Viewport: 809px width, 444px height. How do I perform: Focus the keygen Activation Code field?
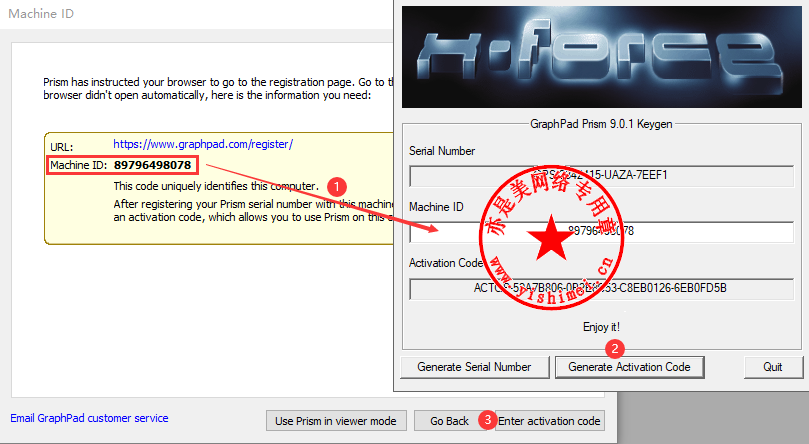[601, 288]
